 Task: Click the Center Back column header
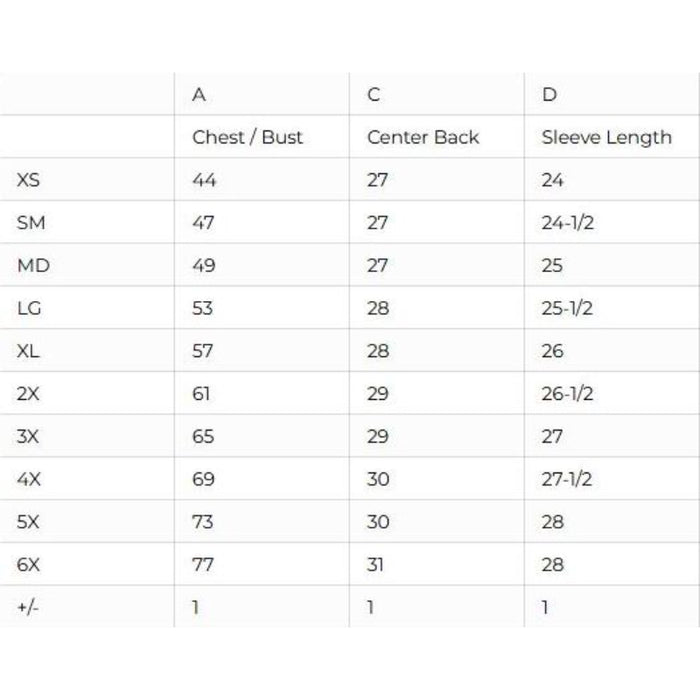(423, 138)
